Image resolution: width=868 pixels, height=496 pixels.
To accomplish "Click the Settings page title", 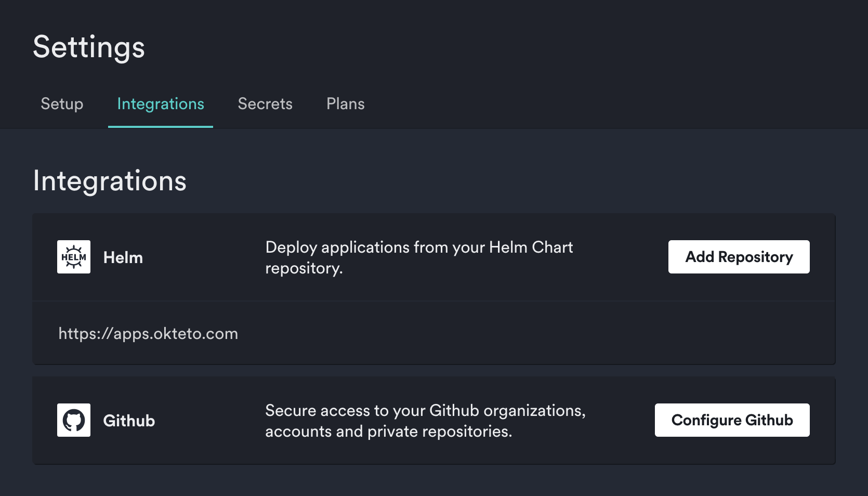I will click(x=89, y=47).
